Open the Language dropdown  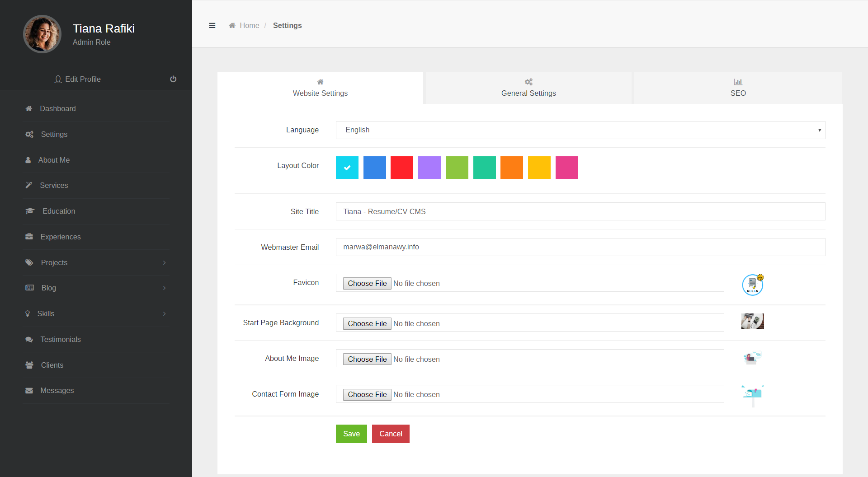click(x=580, y=130)
